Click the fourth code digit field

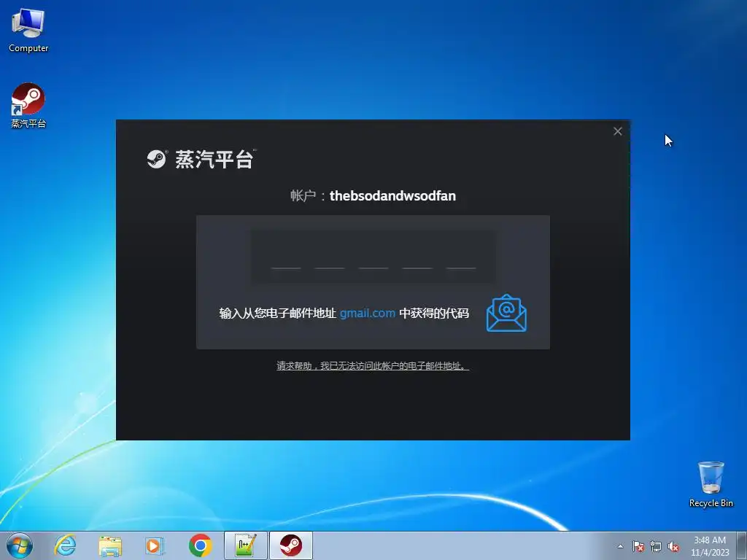417,257
